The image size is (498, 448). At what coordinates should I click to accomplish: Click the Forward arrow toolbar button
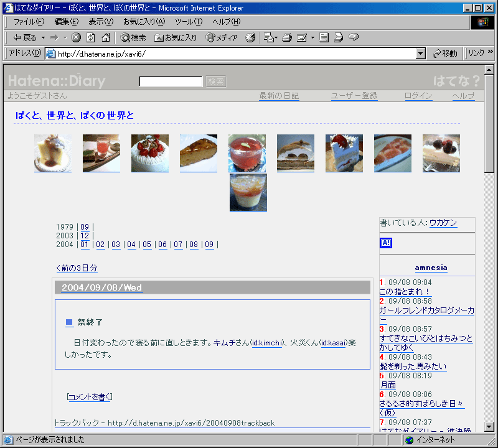pyautogui.click(x=55, y=38)
